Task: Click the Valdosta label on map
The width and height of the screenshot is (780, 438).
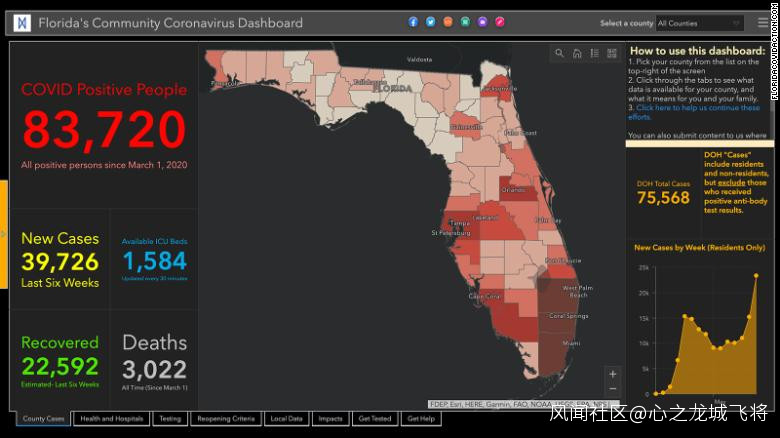Action: [419, 59]
